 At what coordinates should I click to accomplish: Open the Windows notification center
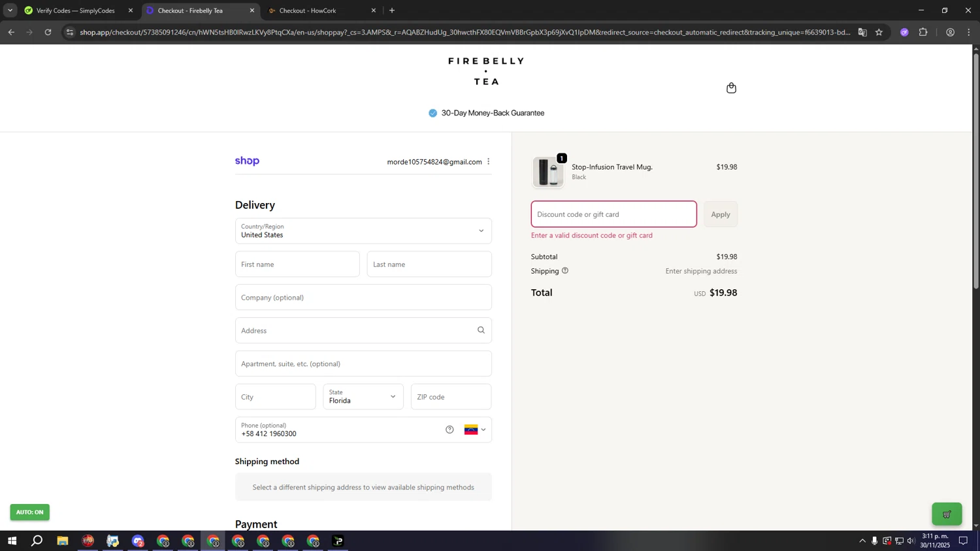963,541
